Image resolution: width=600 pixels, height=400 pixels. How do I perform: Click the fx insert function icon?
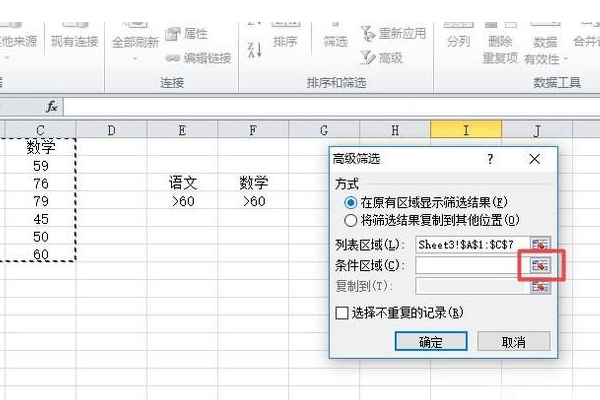[x=52, y=106]
